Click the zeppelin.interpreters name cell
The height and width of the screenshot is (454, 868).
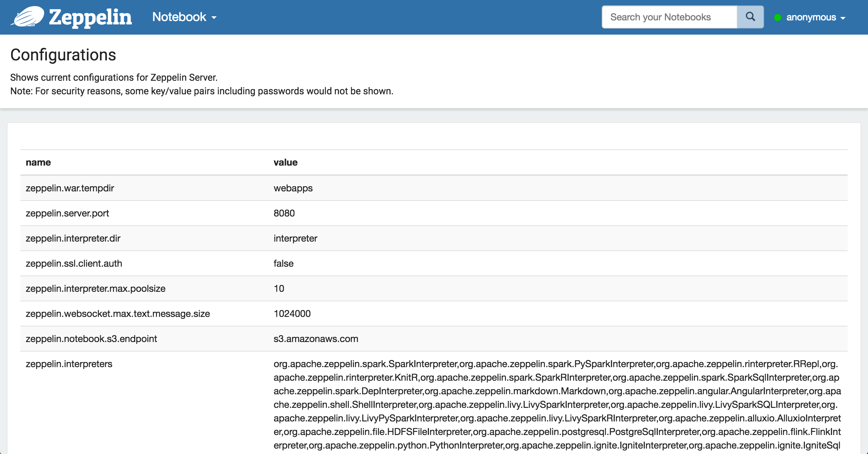[x=69, y=364]
